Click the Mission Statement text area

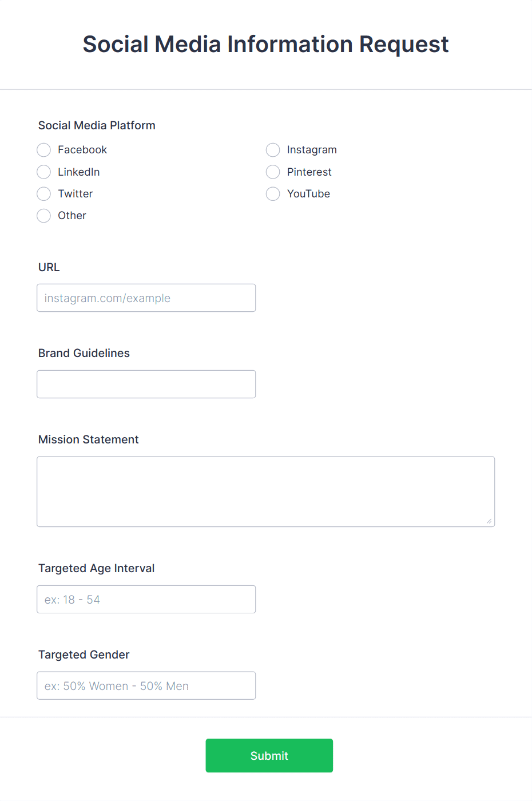(266, 491)
